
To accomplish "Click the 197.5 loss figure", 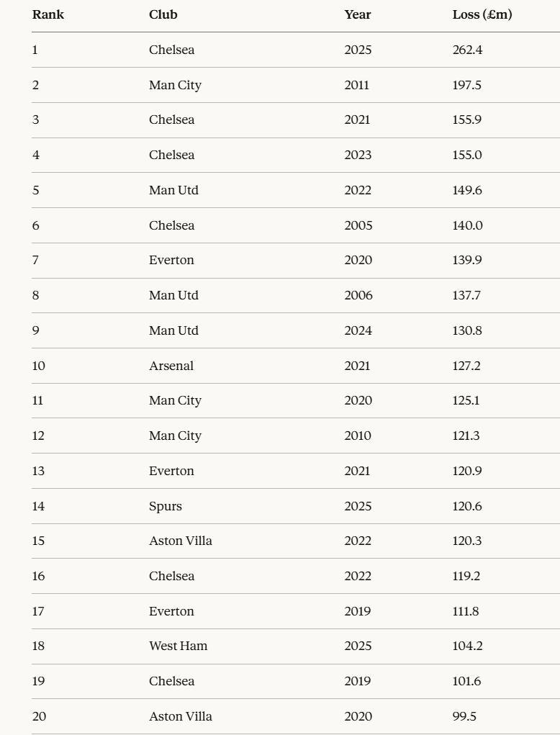I will tap(466, 85).
